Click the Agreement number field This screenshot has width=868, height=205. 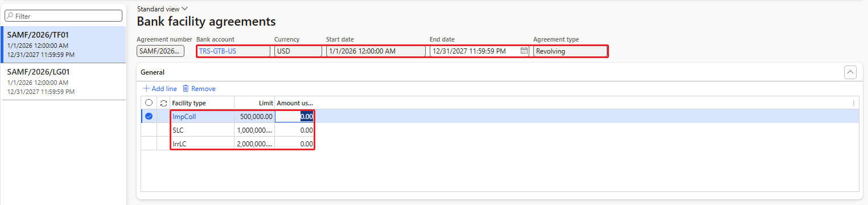(x=161, y=51)
